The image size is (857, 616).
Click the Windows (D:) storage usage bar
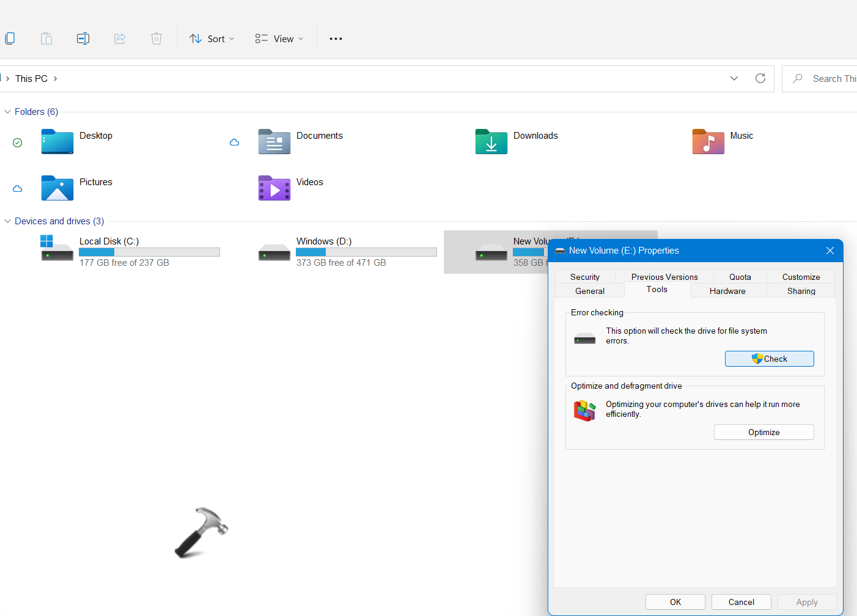366,252
